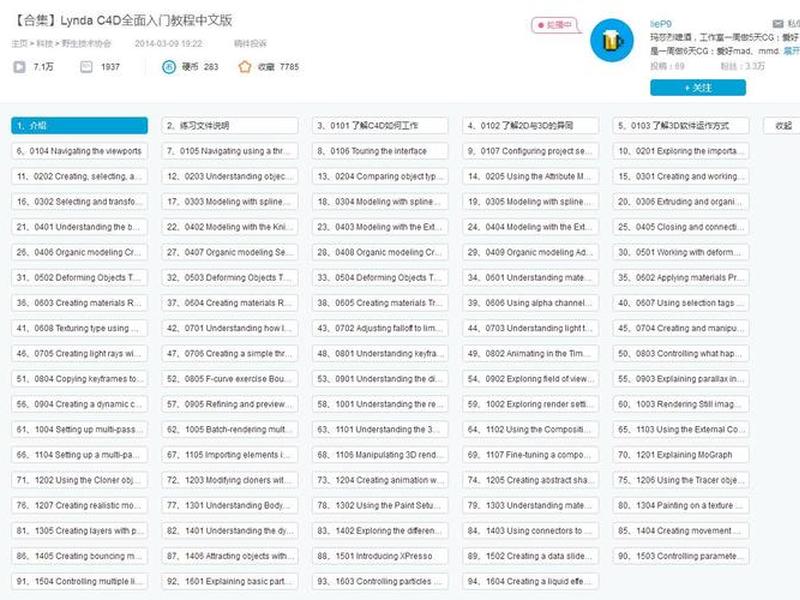Open episode 39 0606 Using alpha channels
The width and height of the screenshot is (800, 600).
coord(531,303)
